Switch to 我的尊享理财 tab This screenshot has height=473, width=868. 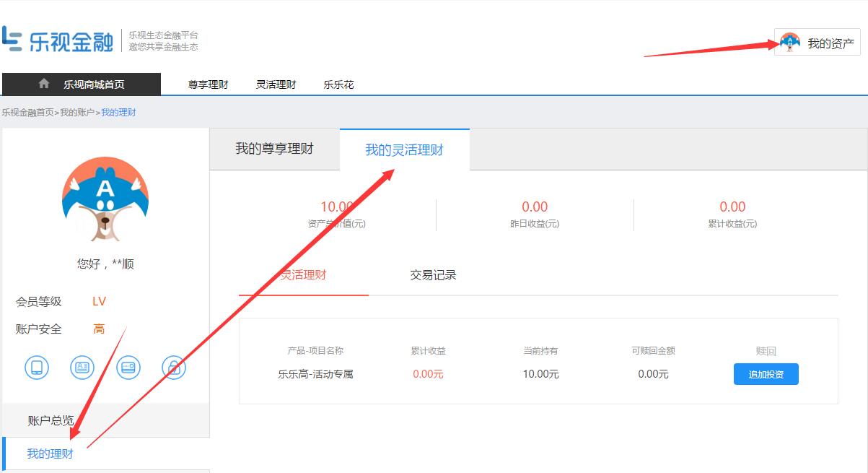pos(275,149)
